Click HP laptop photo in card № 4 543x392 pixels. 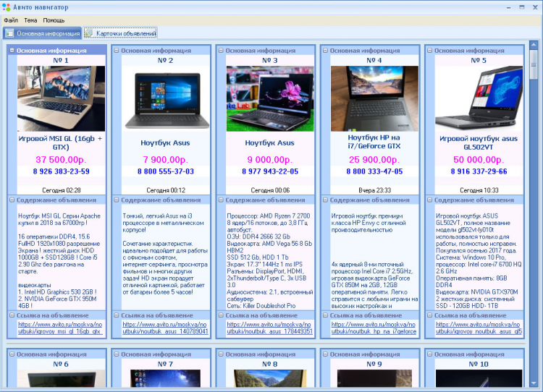[x=374, y=98]
